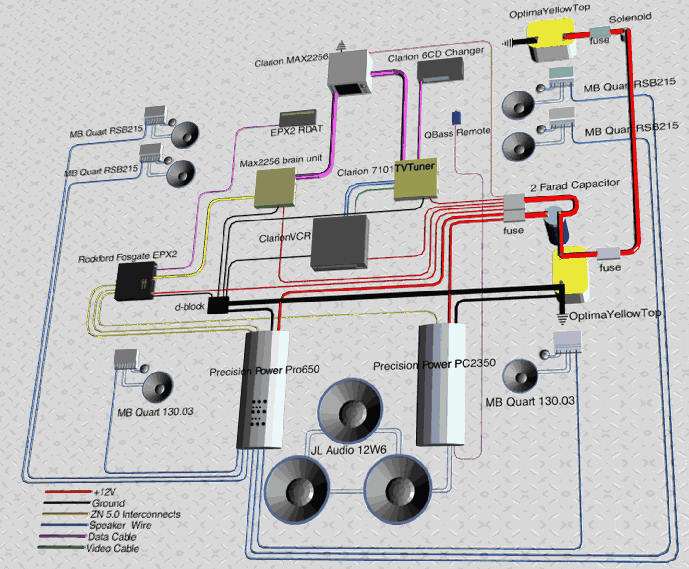The height and width of the screenshot is (569, 689).
Task: Select the ClarionVCR component box
Action: point(341,242)
